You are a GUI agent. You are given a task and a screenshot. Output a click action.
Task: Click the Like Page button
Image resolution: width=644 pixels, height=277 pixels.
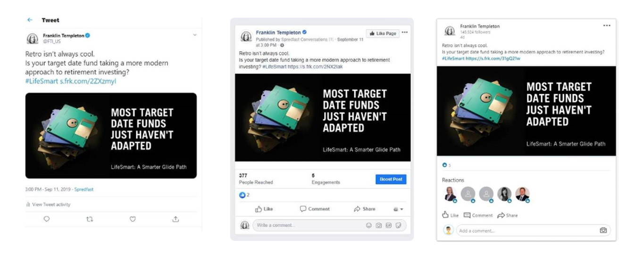[383, 33]
